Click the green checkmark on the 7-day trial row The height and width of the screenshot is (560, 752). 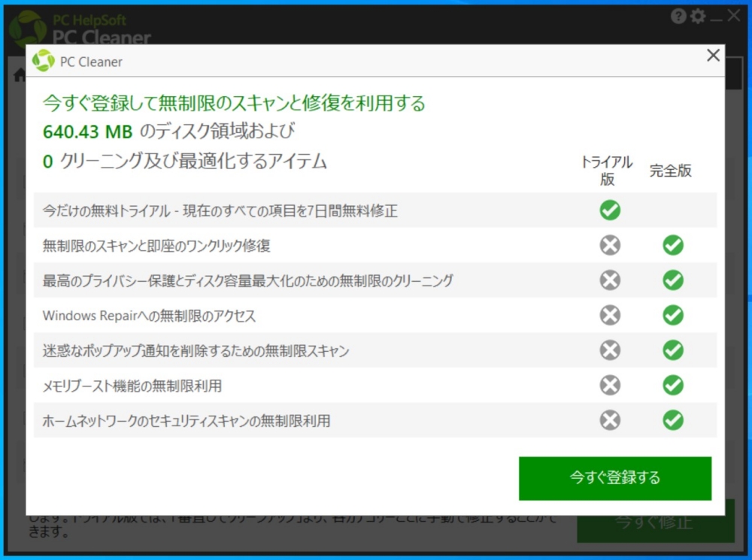click(x=609, y=211)
